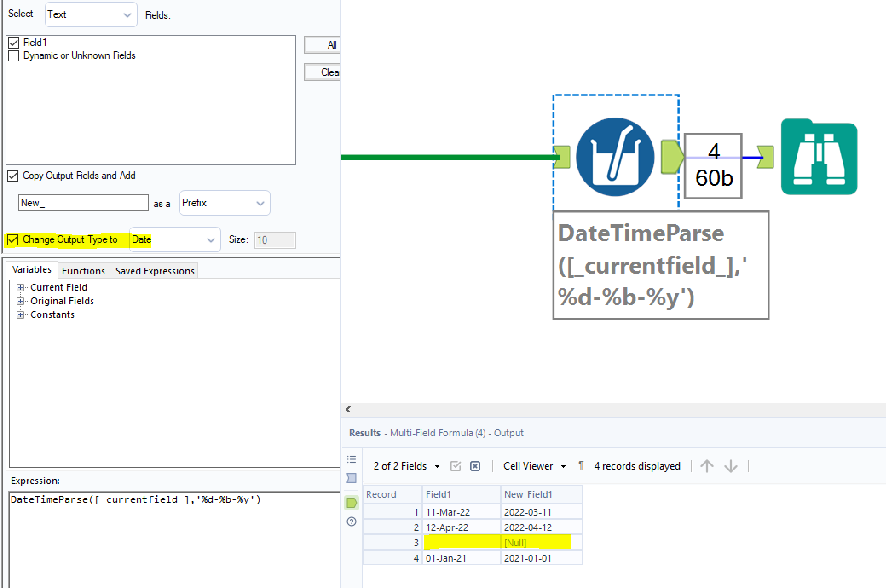Screen dimensions: 886x588
Task: Click the metadata list icon in Results sidebar
Action: click(x=351, y=459)
